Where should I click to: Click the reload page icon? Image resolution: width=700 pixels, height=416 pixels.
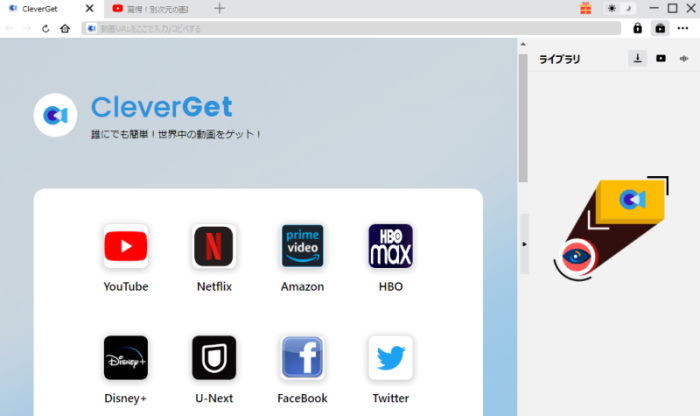(x=46, y=29)
